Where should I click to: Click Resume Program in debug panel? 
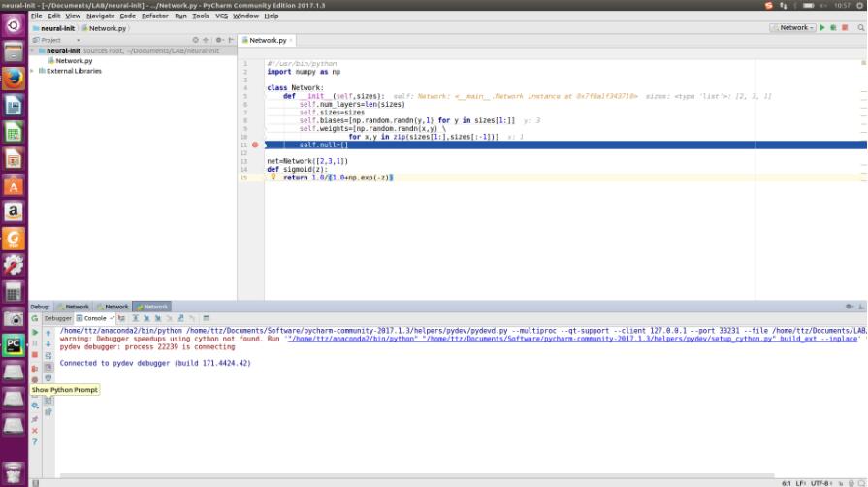[x=35, y=333]
